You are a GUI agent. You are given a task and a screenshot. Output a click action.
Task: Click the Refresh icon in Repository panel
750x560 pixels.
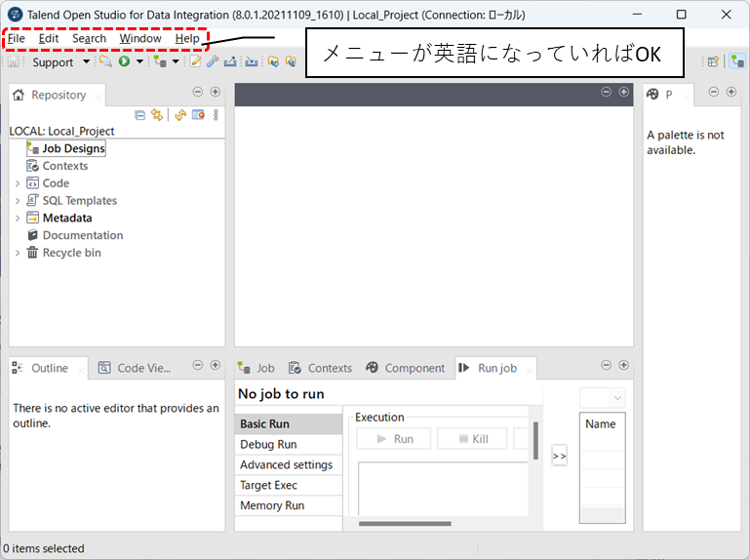pyautogui.click(x=180, y=115)
